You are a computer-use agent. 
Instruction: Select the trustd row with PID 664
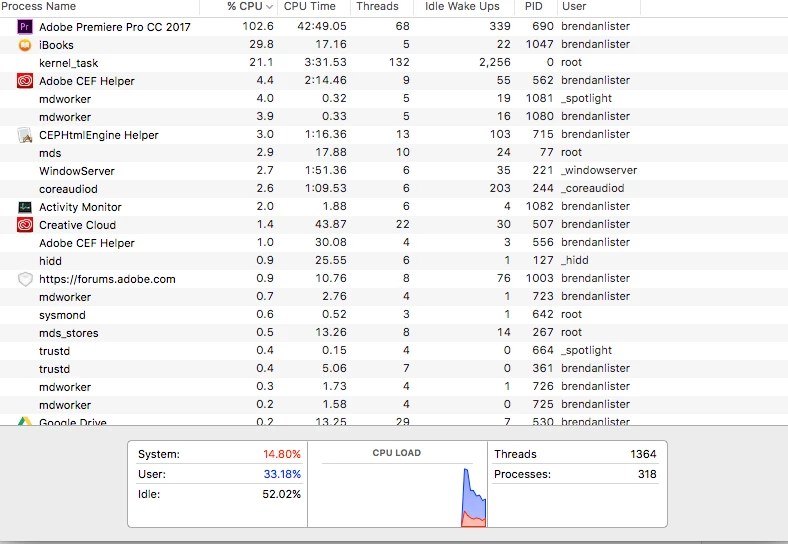click(x=394, y=351)
